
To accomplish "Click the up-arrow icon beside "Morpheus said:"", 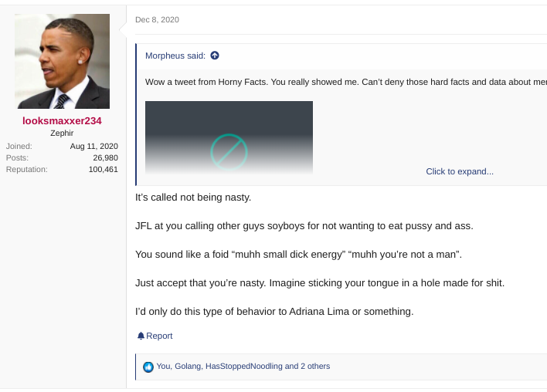I will (x=215, y=56).
